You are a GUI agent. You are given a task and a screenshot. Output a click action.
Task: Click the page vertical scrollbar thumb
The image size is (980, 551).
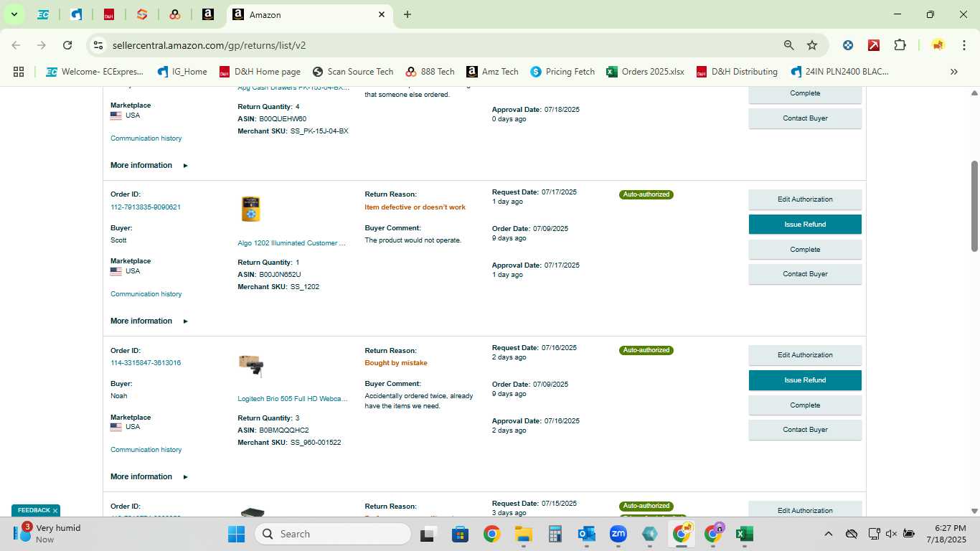tap(974, 206)
